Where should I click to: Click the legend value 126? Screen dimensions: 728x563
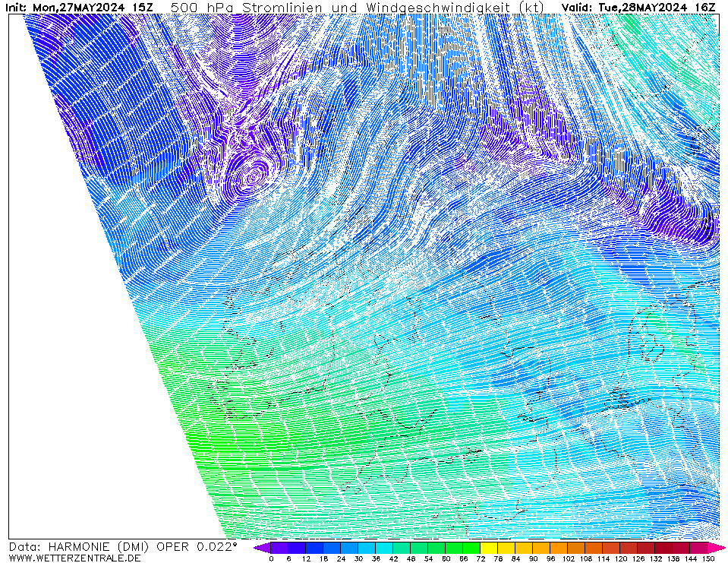[x=638, y=558]
